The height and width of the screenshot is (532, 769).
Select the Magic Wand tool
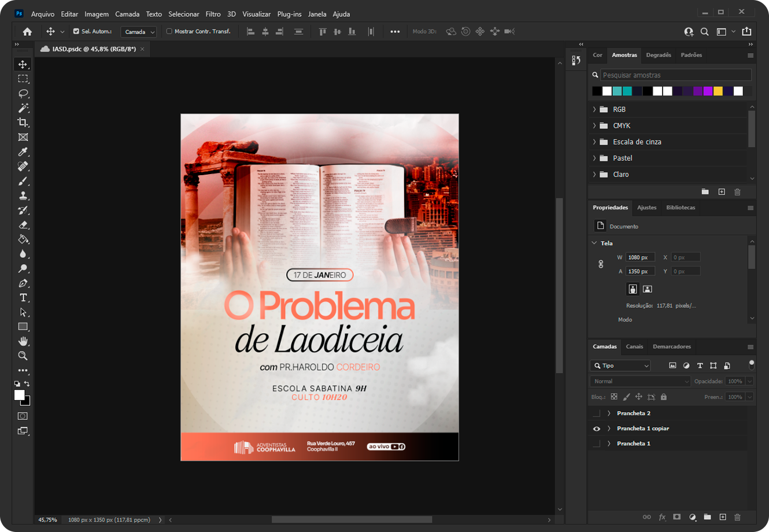point(23,108)
